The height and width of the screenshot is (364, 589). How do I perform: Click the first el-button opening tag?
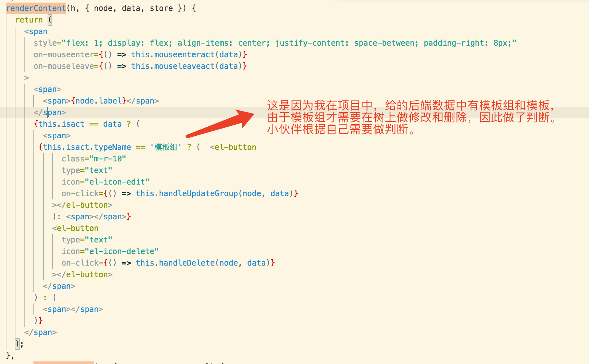[x=233, y=147]
